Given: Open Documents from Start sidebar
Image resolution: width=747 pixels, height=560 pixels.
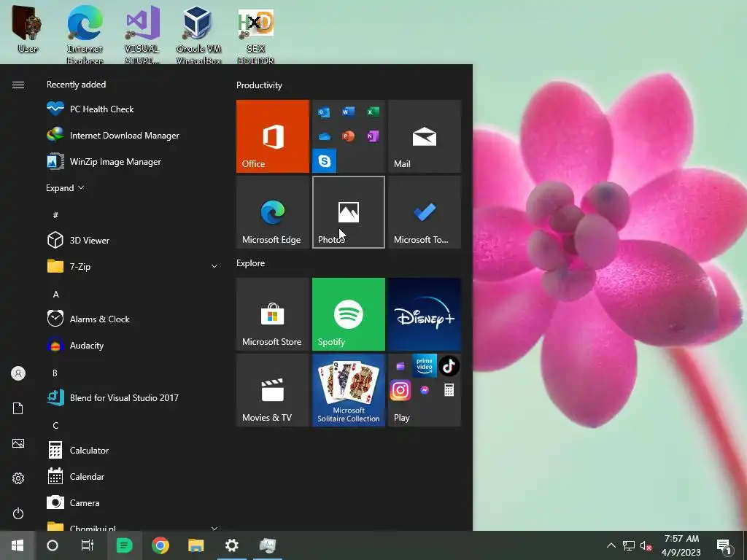Looking at the screenshot, I should (x=18, y=408).
